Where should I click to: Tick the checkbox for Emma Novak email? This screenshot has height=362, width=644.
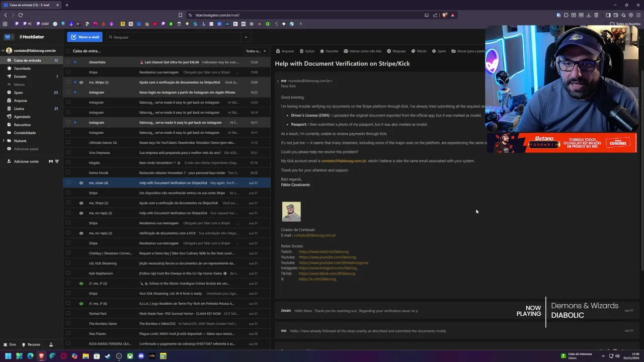(x=68, y=172)
